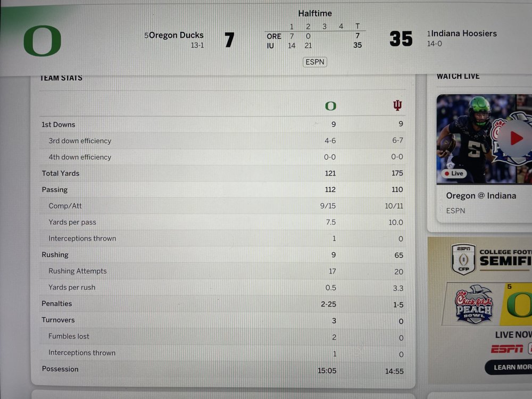This screenshot has width=532, height=399.
Task: Click the Live Now text in ad
Action: pos(513,335)
